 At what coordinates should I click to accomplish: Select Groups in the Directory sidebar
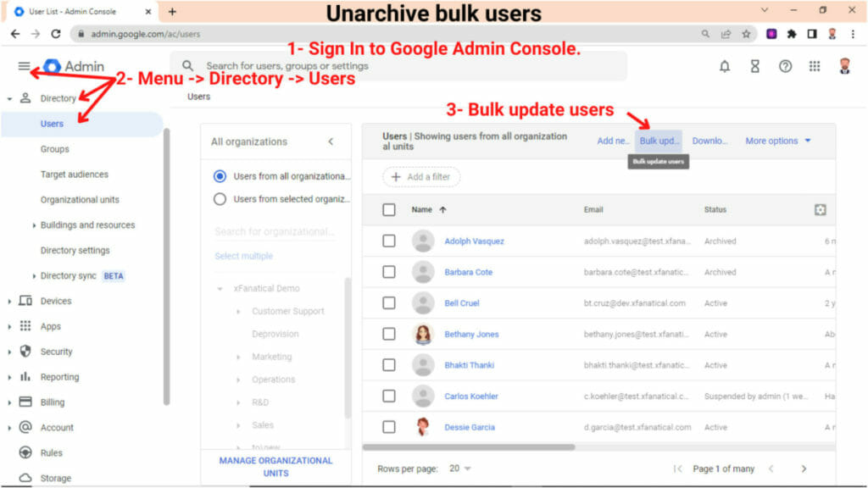pyautogui.click(x=54, y=149)
